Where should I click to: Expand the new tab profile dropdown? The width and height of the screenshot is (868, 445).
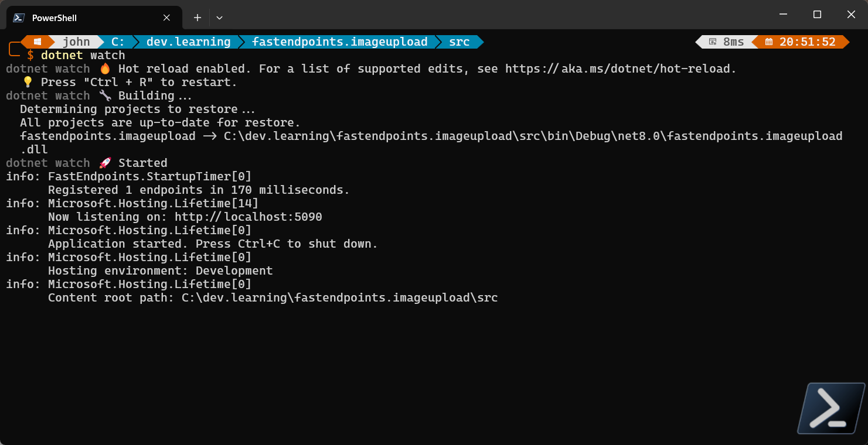point(219,18)
